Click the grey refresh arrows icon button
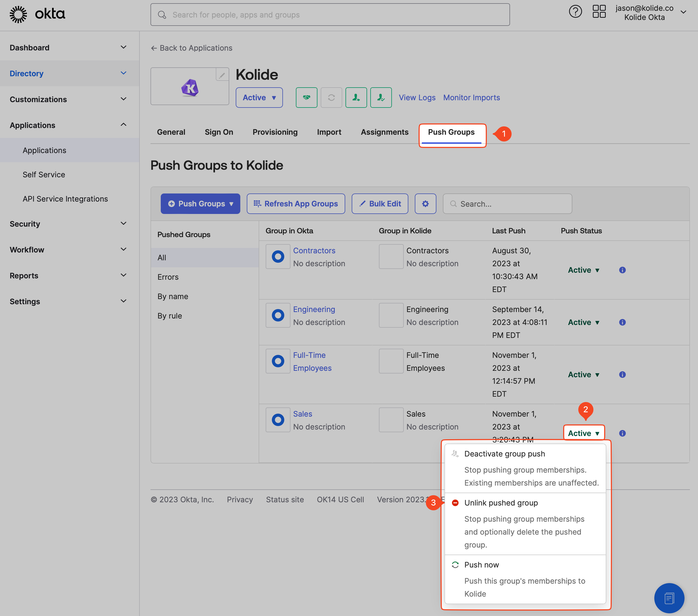Screen dimensions: 698x616 pos(331,98)
